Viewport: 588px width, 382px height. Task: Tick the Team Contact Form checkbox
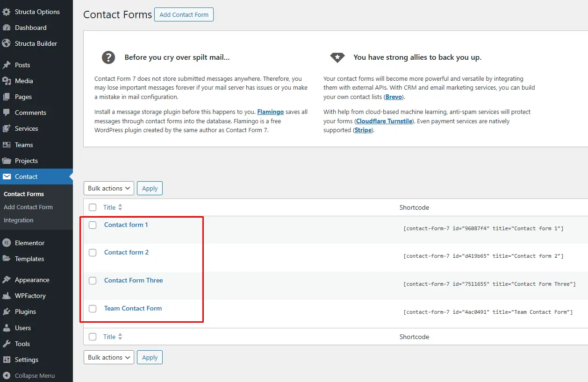[93, 309]
